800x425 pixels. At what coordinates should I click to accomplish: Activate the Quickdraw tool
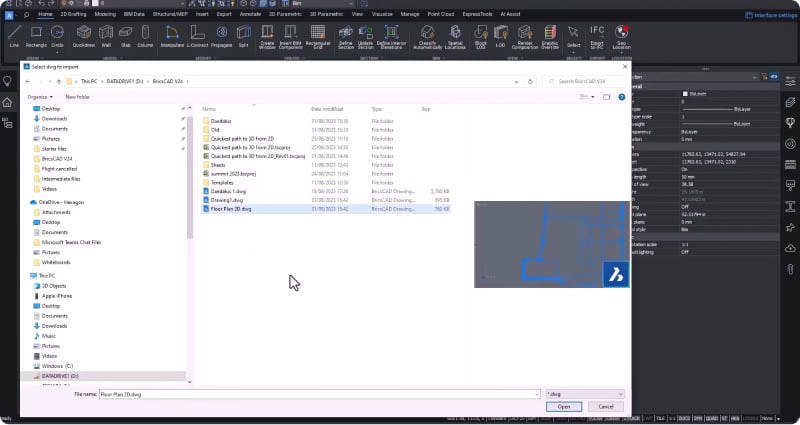tap(84, 36)
